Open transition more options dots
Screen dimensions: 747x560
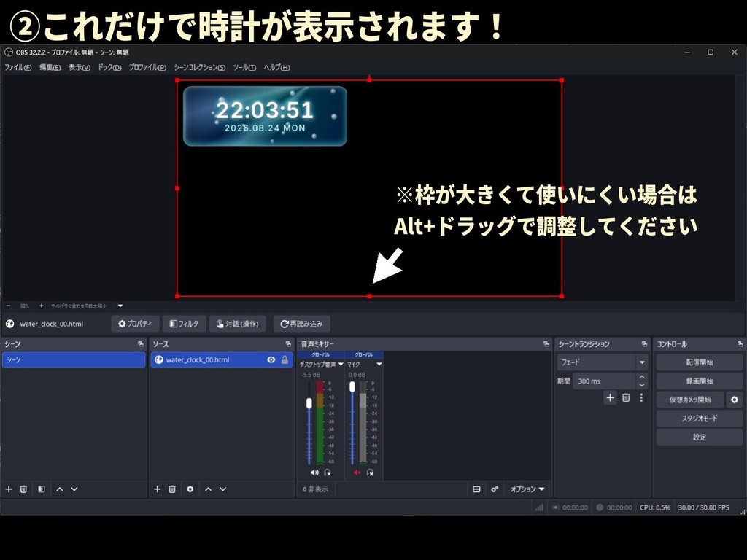[x=641, y=397]
